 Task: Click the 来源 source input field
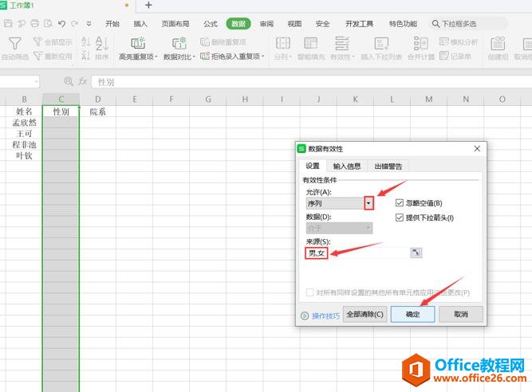click(357, 253)
